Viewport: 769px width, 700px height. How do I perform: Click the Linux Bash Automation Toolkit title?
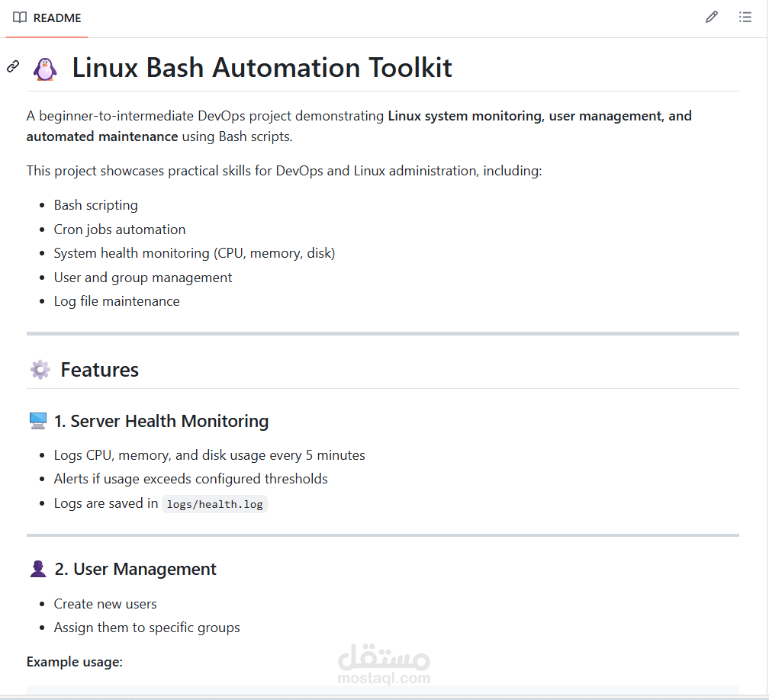pyautogui.click(x=262, y=68)
